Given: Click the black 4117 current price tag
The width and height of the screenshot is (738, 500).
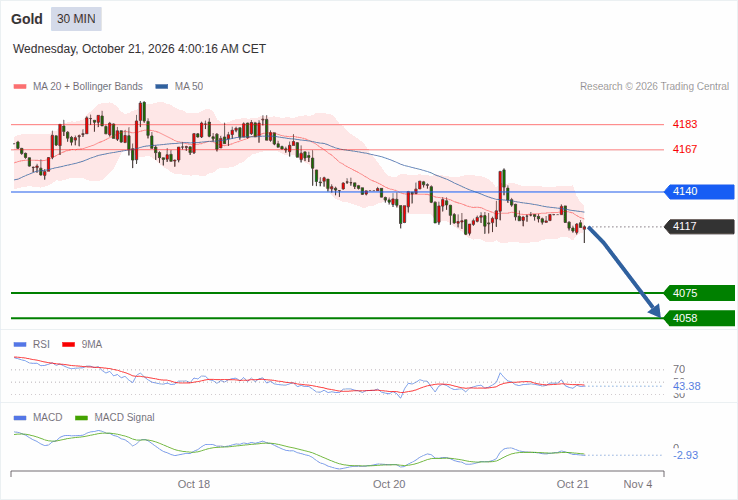Looking at the screenshot, I should coord(699,226).
